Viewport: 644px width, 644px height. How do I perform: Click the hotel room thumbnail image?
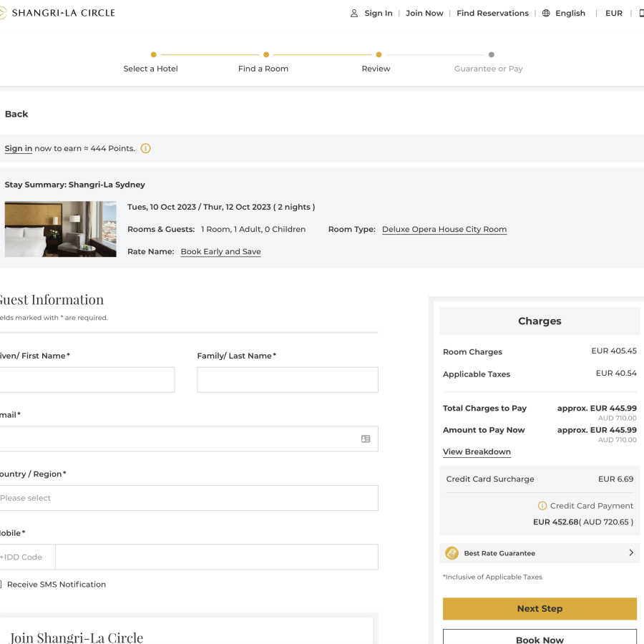pyautogui.click(x=60, y=229)
